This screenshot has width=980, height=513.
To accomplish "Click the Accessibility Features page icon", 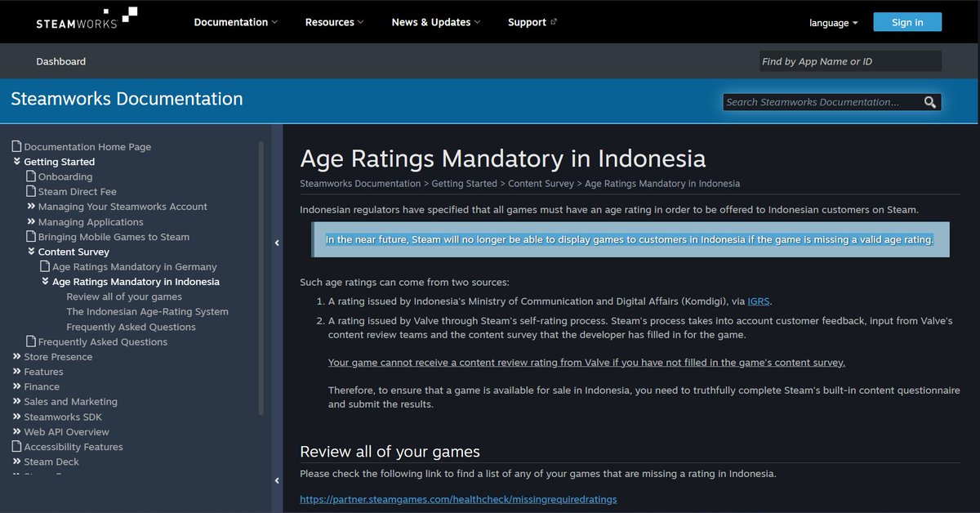I will pos(16,447).
